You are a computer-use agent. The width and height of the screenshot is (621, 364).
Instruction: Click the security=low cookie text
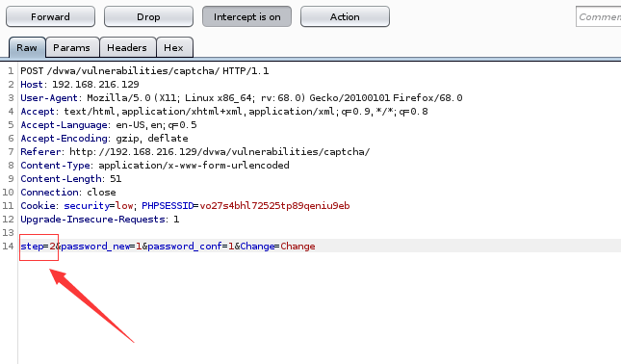point(98,206)
